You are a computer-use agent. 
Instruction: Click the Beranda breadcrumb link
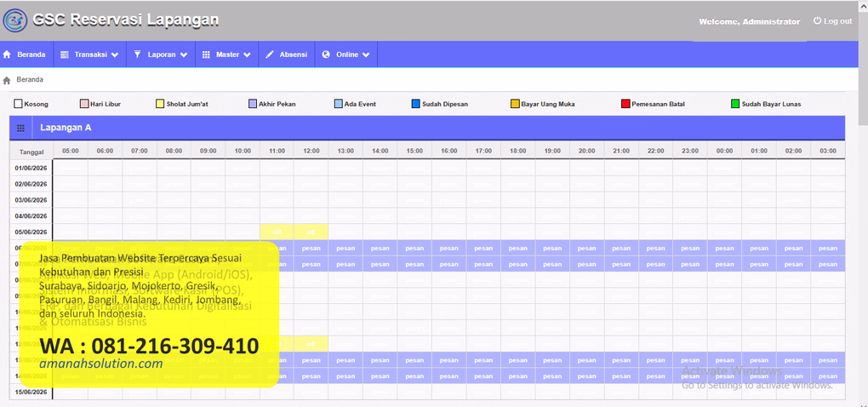pyautogui.click(x=30, y=80)
